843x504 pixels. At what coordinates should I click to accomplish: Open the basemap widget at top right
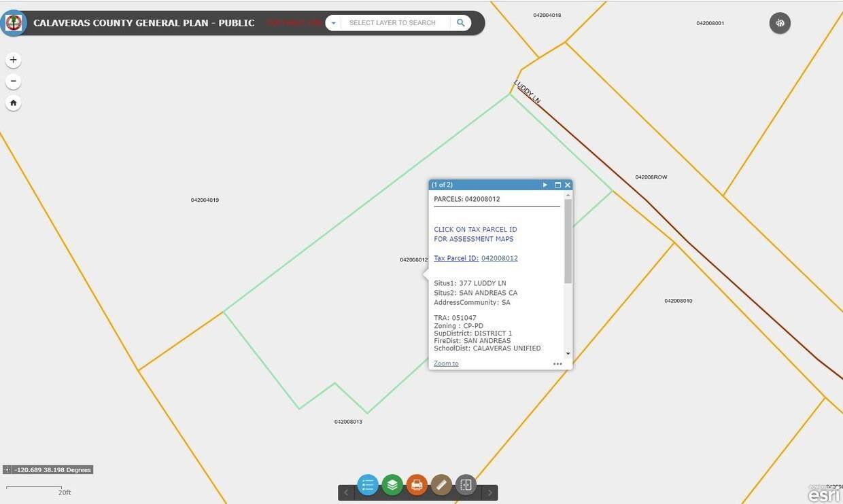coord(780,23)
